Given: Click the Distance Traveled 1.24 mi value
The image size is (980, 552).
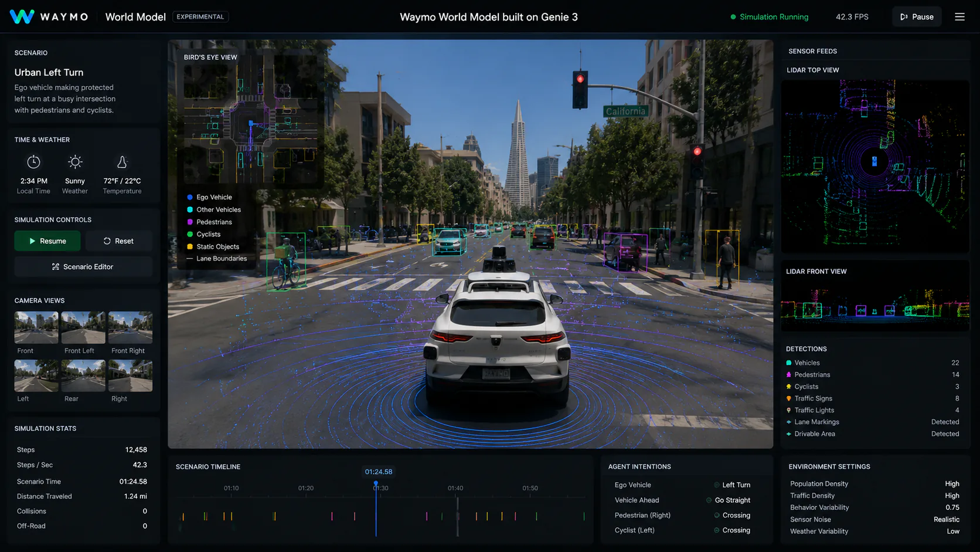Looking at the screenshot, I should pyautogui.click(x=135, y=496).
